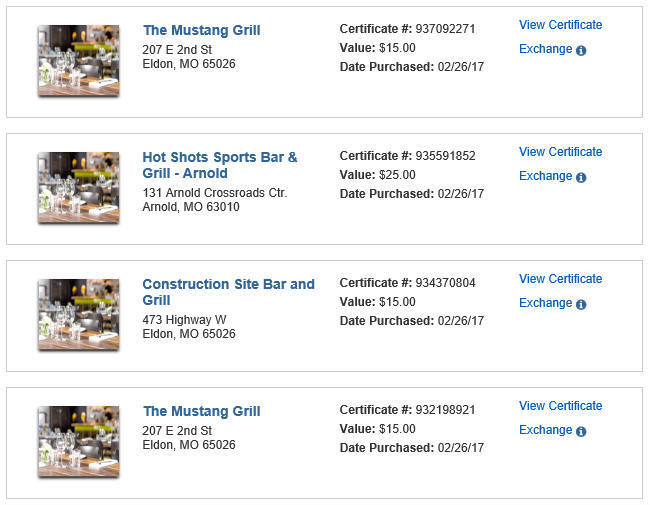View Certificate for Construction Site Bar and Grill
This screenshot has height=505, width=650.
[x=560, y=279]
